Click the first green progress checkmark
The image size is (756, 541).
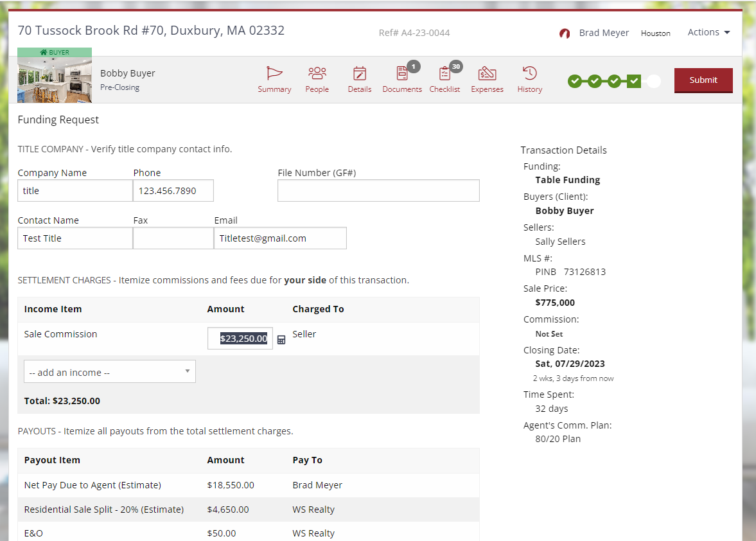pos(575,82)
